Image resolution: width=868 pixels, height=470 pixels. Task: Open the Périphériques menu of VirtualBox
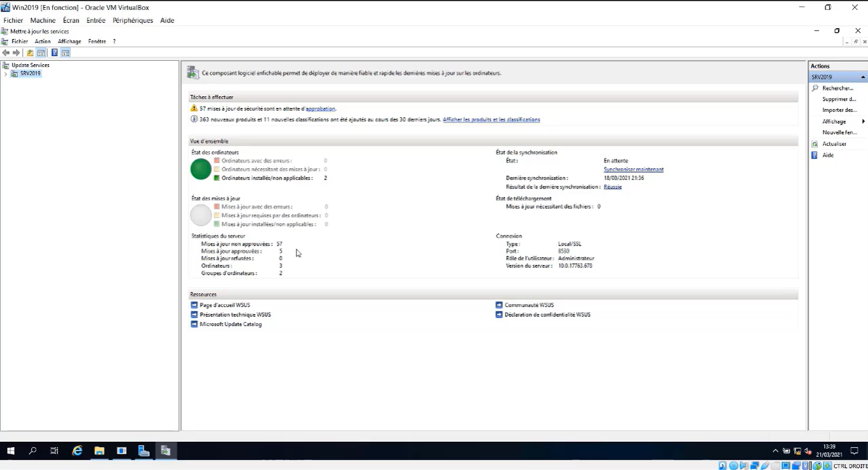133,20
